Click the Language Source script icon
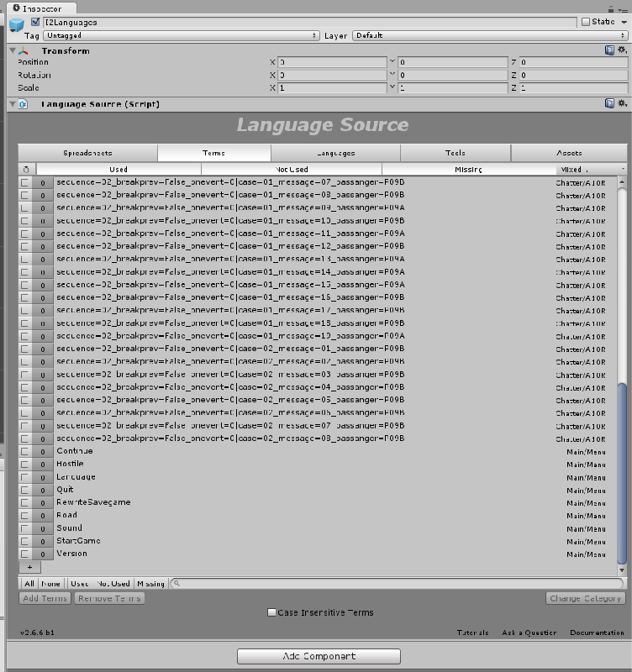The width and height of the screenshot is (632, 672). (x=23, y=104)
